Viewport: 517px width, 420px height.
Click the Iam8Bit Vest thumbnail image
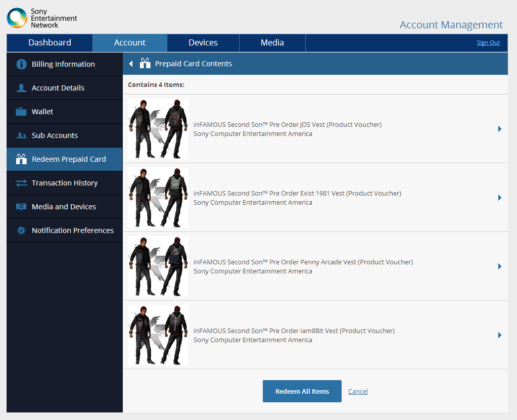click(x=158, y=335)
